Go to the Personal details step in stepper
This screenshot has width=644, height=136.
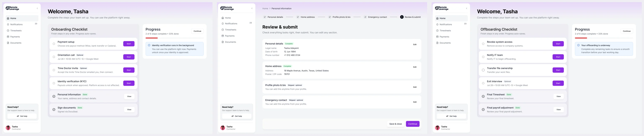click(273, 17)
